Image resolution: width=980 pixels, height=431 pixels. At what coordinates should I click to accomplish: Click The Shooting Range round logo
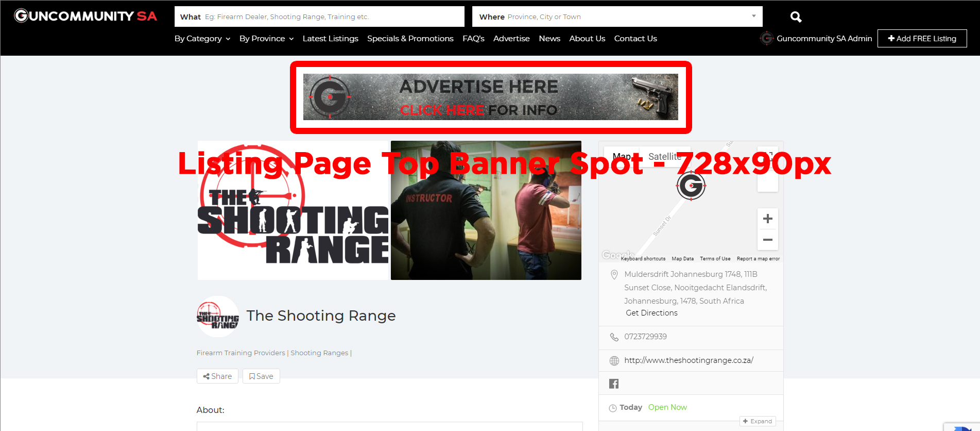point(218,317)
